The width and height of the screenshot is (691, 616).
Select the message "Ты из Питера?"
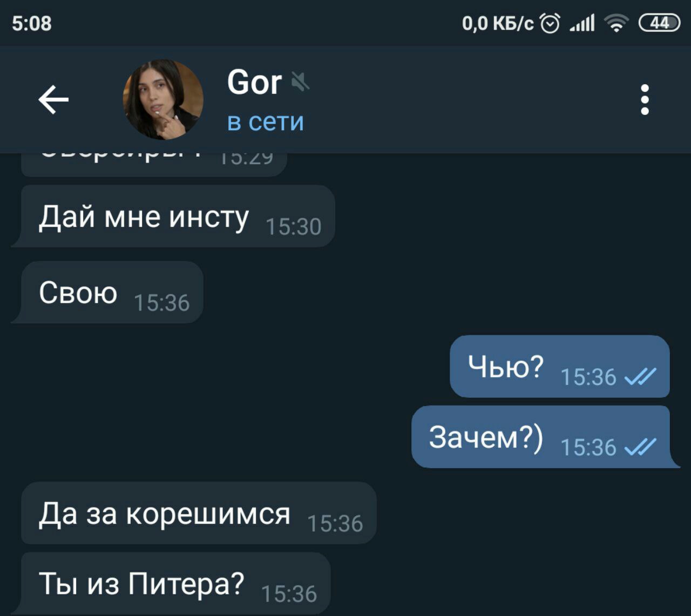pyautogui.click(x=171, y=583)
